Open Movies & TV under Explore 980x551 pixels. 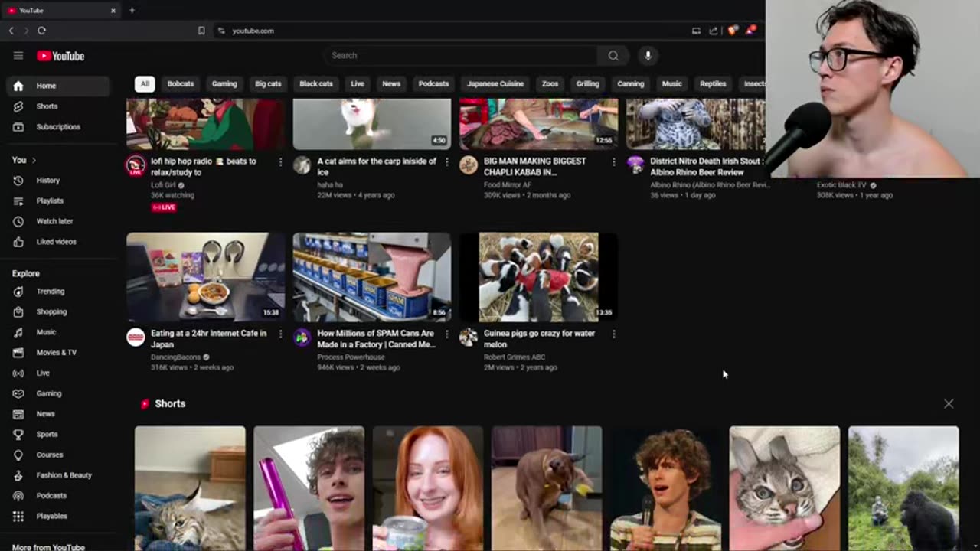pos(58,353)
